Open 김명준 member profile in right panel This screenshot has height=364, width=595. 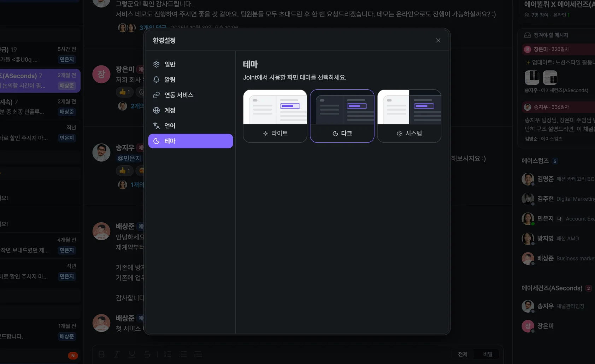(558, 179)
